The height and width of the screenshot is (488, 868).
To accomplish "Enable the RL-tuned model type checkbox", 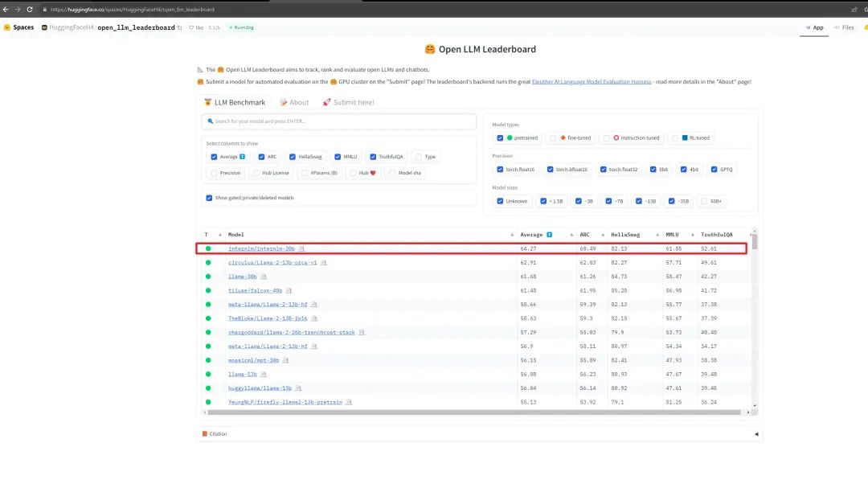I will coord(675,138).
